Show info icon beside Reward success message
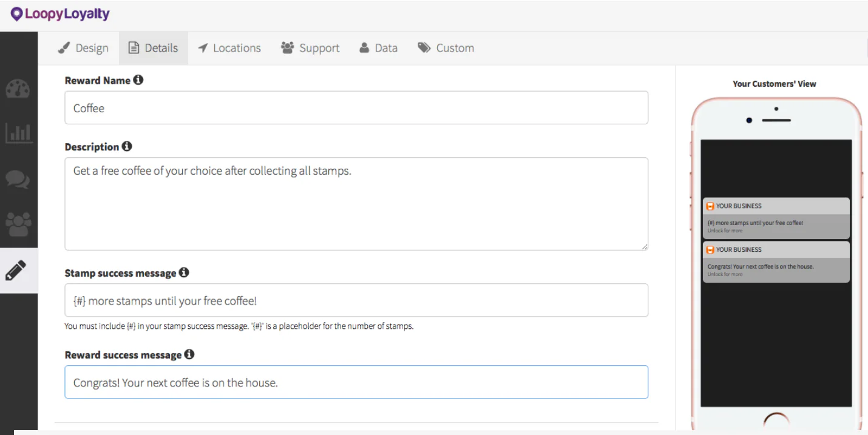This screenshot has width=868, height=435. coord(189,354)
